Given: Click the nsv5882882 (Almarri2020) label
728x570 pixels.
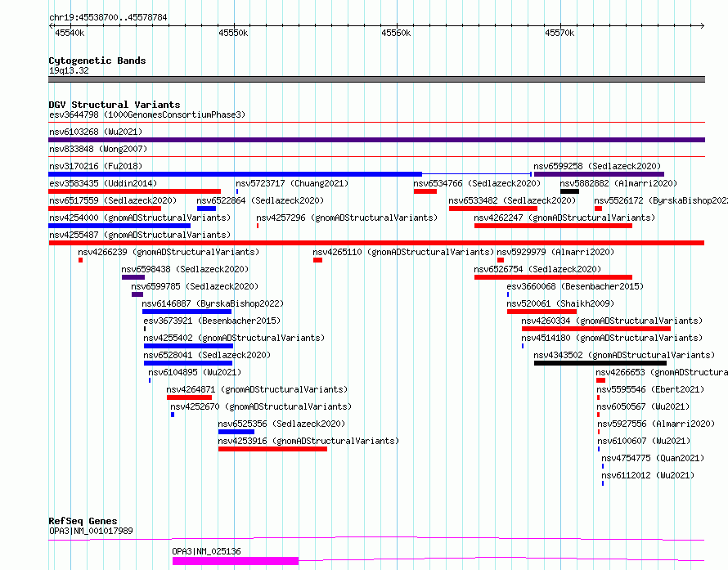Looking at the screenshot, I should [618, 183].
